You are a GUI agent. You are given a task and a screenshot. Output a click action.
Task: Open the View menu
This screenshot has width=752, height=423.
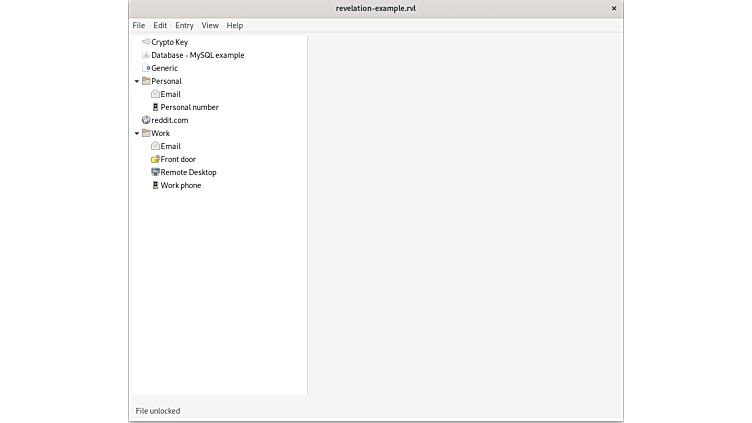pyautogui.click(x=210, y=25)
